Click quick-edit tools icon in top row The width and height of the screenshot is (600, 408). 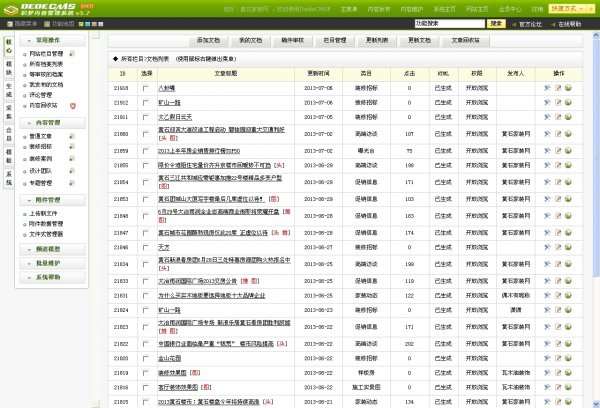547,88
